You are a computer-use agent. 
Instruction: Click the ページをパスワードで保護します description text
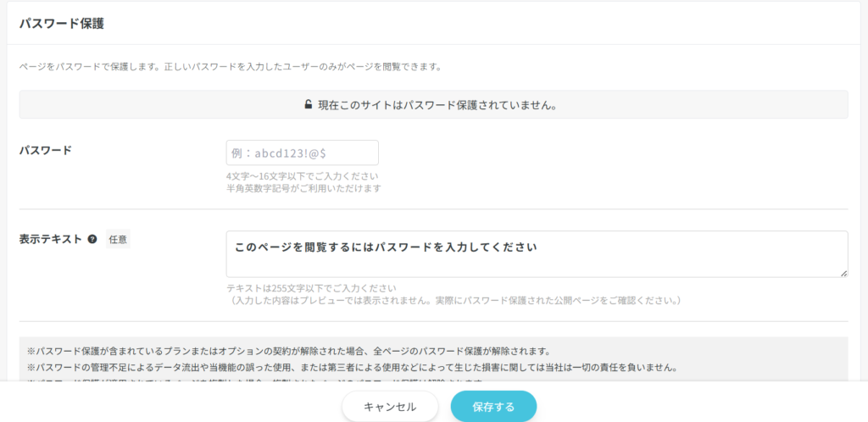[x=231, y=66]
